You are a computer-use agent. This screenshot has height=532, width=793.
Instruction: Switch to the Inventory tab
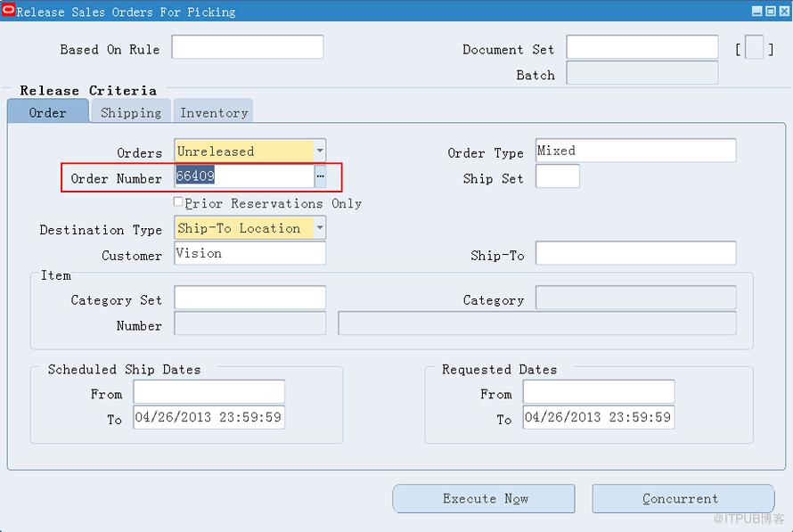coord(214,112)
